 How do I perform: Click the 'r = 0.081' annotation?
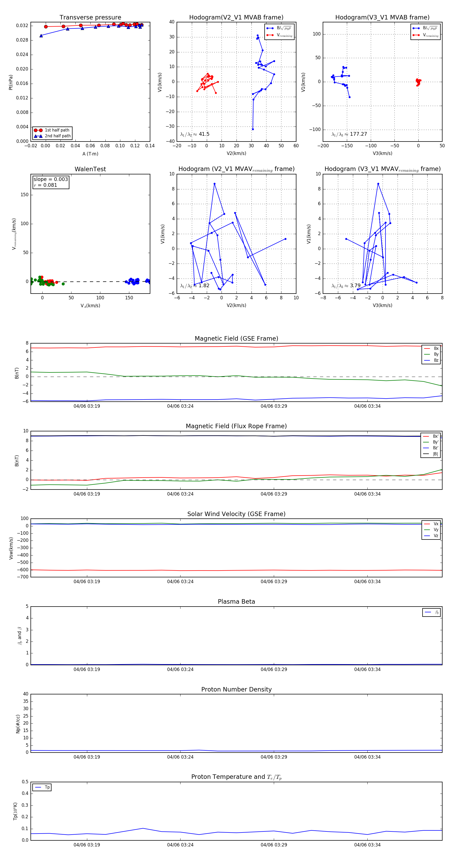click(45, 185)
